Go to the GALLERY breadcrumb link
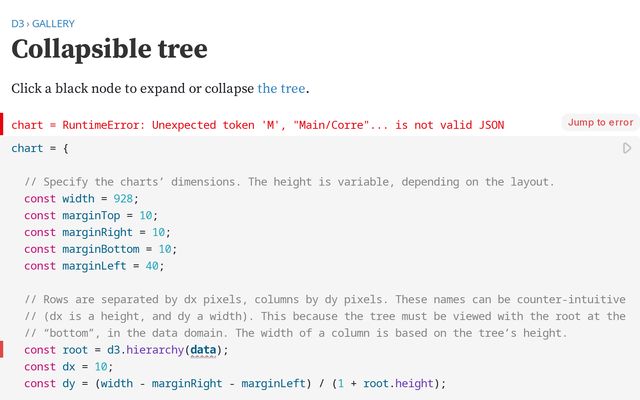 pyautogui.click(x=53, y=23)
